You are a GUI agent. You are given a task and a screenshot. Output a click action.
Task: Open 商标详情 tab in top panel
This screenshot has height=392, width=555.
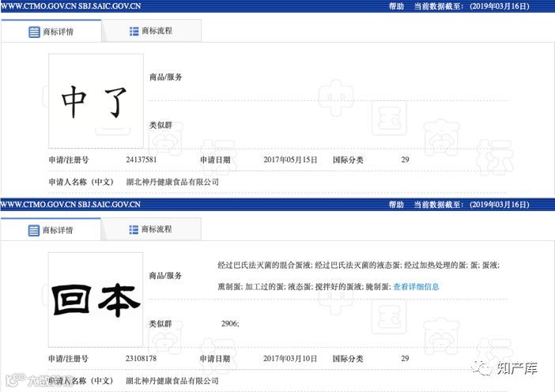pos(51,32)
